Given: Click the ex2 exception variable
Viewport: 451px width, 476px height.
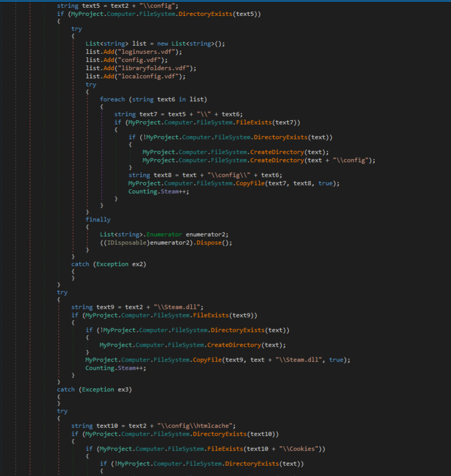Looking at the screenshot, I should click(137, 264).
